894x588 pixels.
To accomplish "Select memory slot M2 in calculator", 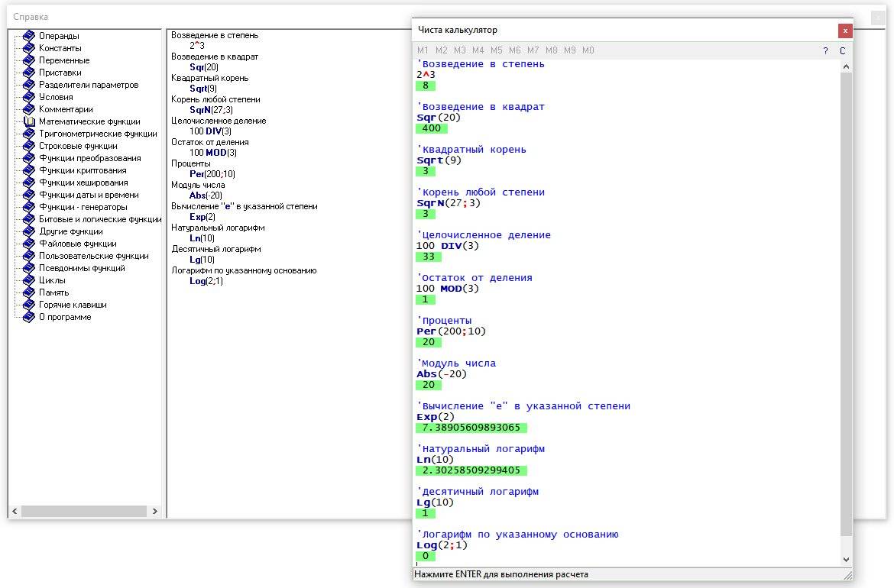I will [442, 50].
